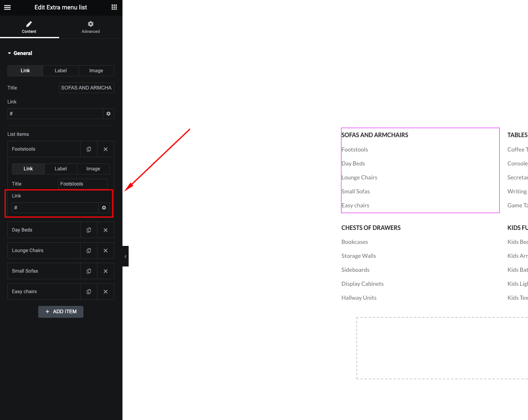
Task: Click the General Link URL input
Action: coord(55,114)
